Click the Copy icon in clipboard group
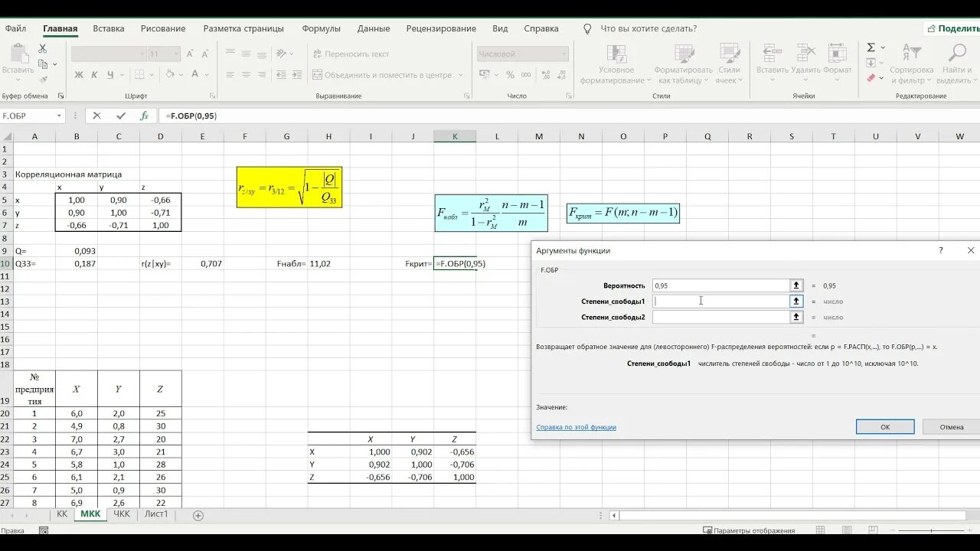Viewport: 980px width, 551px height. [43, 65]
